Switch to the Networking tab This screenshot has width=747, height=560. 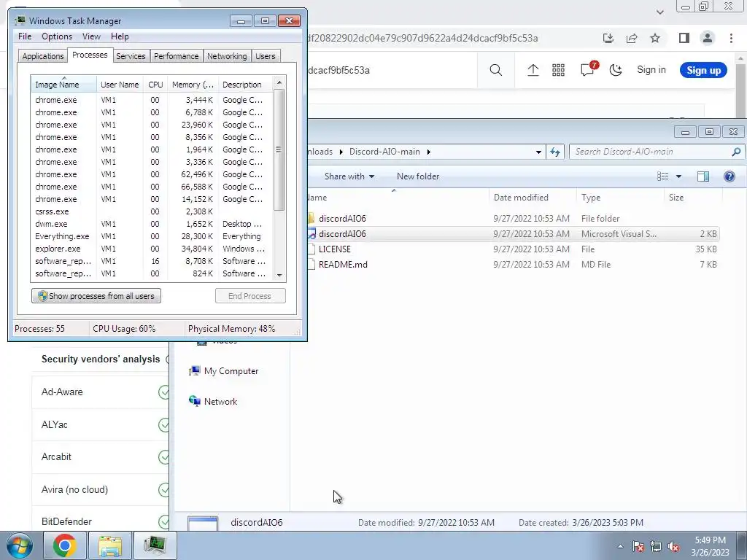pos(227,56)
